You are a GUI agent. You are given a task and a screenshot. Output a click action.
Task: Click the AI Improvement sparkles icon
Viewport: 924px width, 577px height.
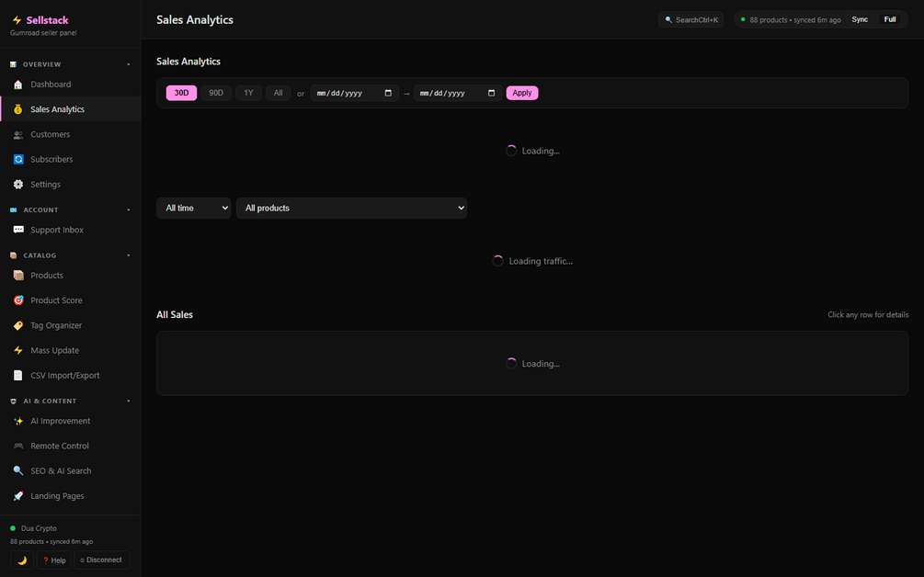[x=18, y=421]
